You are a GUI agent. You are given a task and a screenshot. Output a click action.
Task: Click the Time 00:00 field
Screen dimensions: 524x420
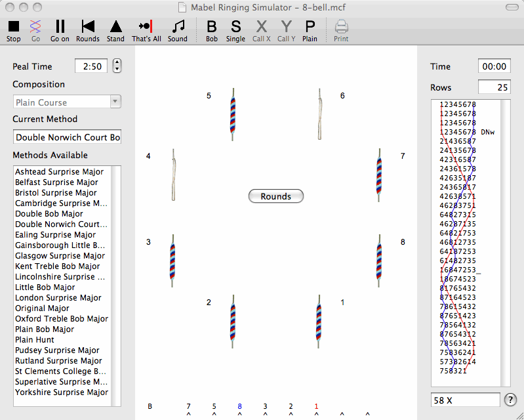click(494, 66)
